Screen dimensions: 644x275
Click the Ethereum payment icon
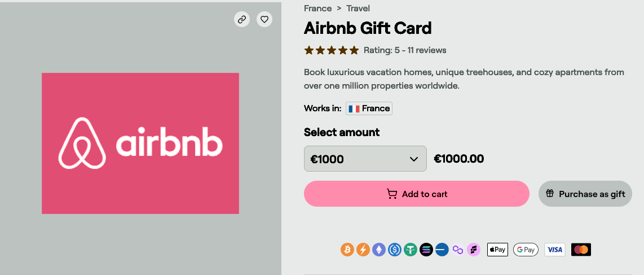(379, 250)
